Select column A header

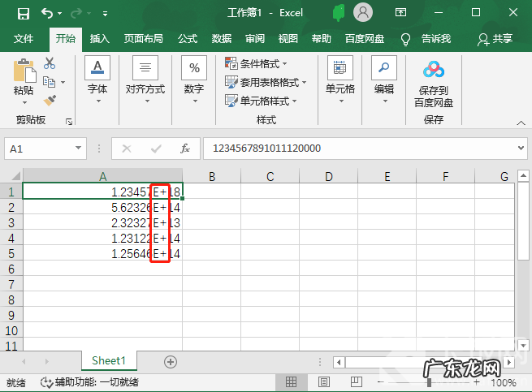tap(103, 176)
